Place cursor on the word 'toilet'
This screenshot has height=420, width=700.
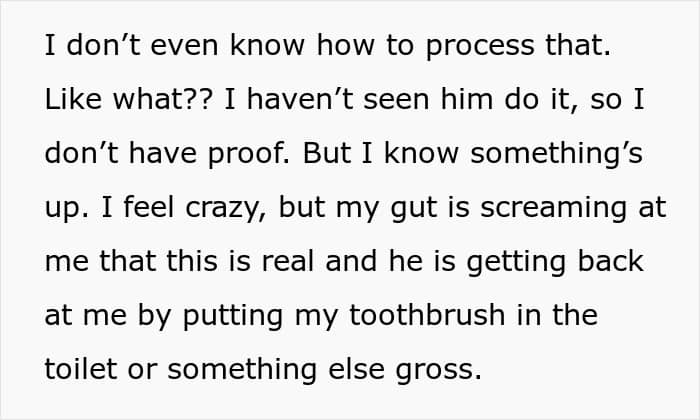80,369
